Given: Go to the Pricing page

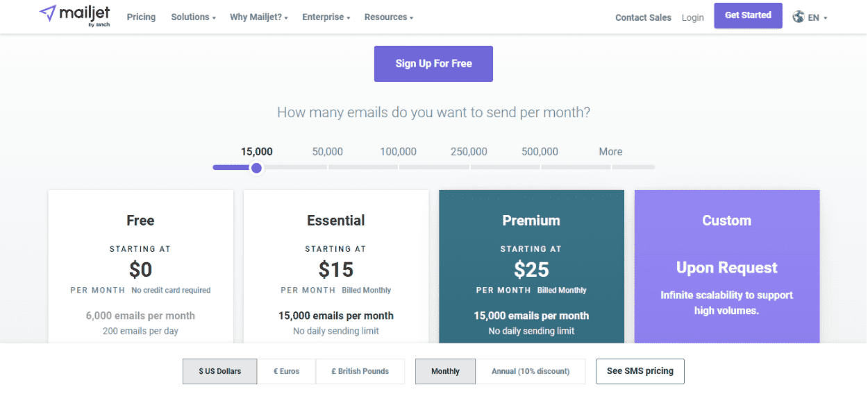Looking at the screenshot, I should [x=141, y=17].
